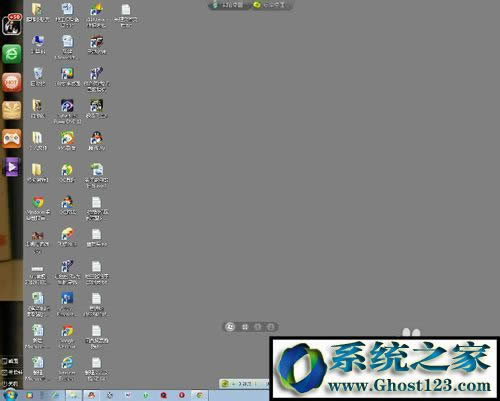Click the grid icon in the bottom dock
This screenshot has height=401, width=500.
click(x=245, y=327)
